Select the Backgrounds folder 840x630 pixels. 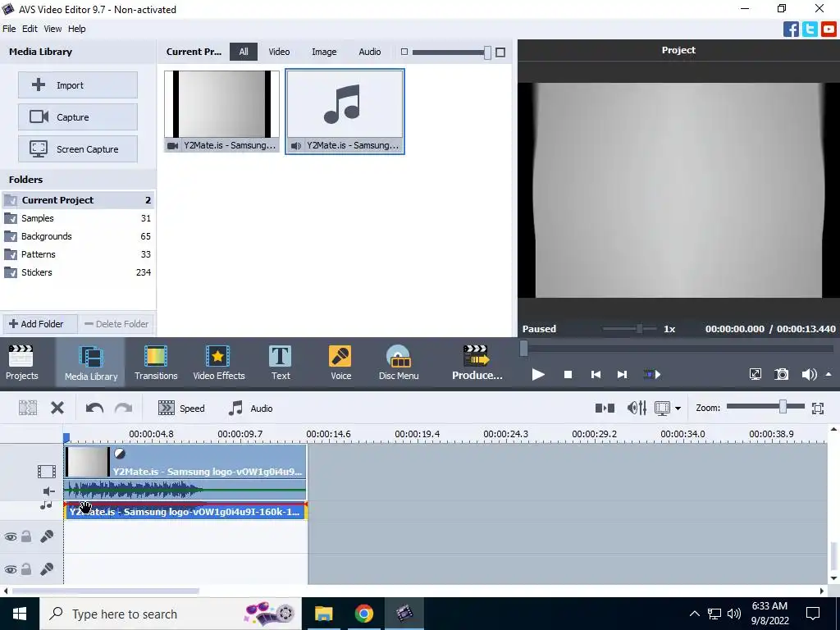(78, 236)
